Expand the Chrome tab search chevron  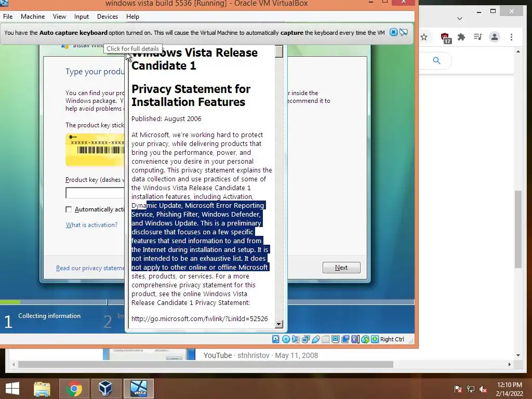tap(460, 18)
